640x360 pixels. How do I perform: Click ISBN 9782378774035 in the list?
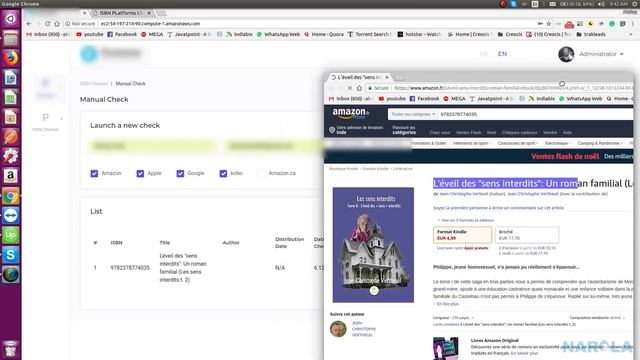pos(130,268)
